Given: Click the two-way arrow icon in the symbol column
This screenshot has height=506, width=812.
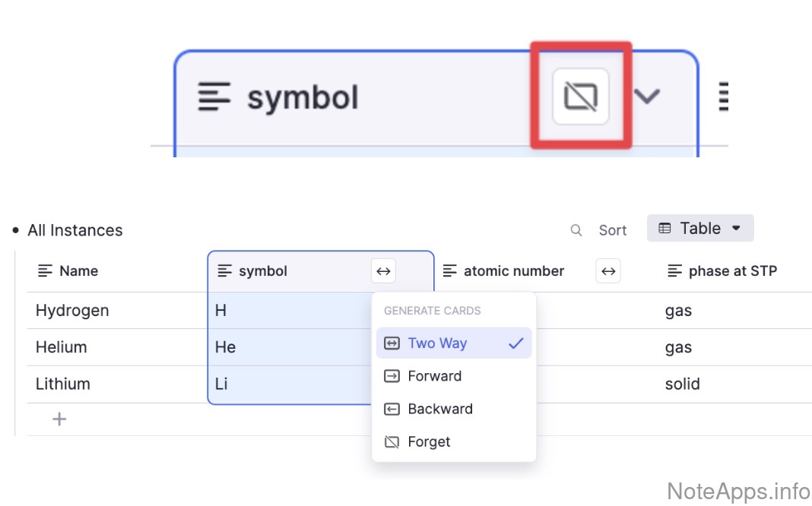Looking at the screenshot, I should (x=383, y=270).
